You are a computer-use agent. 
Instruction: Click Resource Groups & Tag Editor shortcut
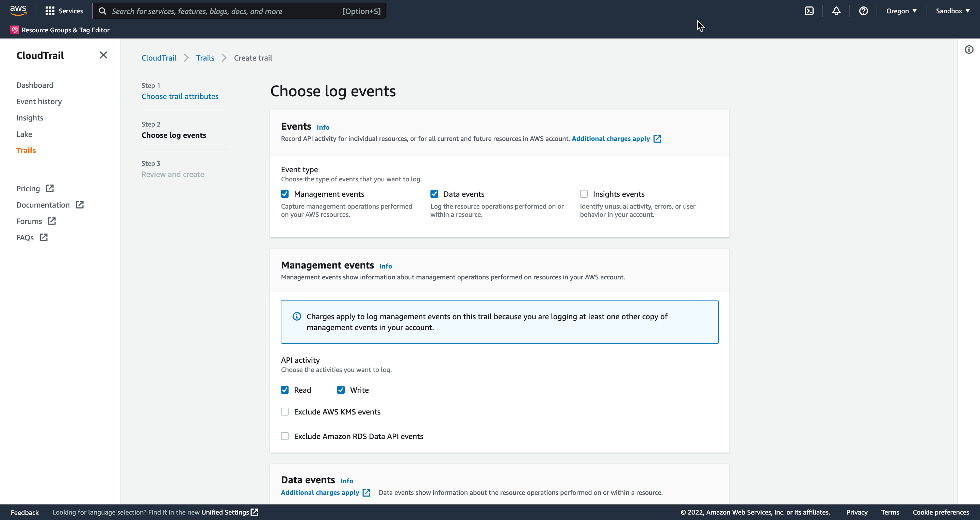click(x=60, y=30)
